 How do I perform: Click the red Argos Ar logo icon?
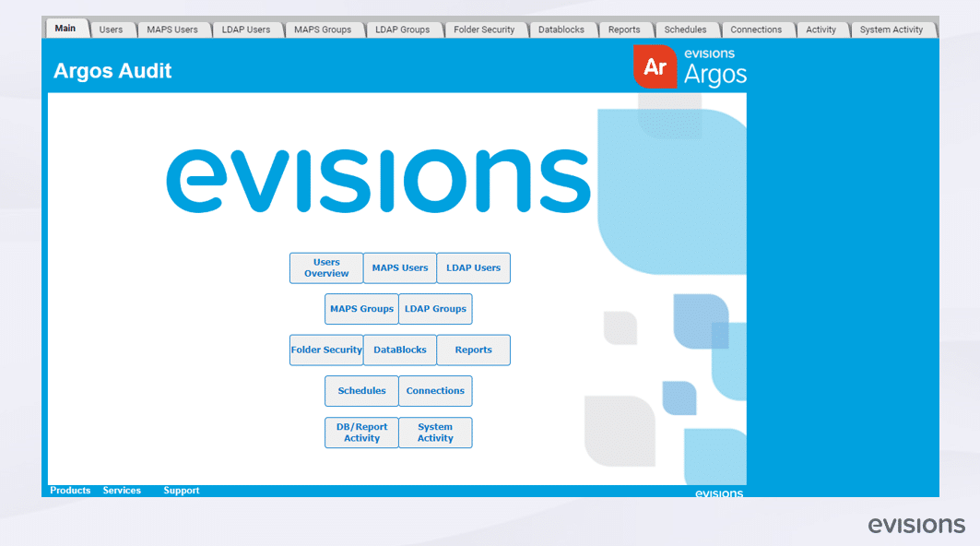coord(655,66)
